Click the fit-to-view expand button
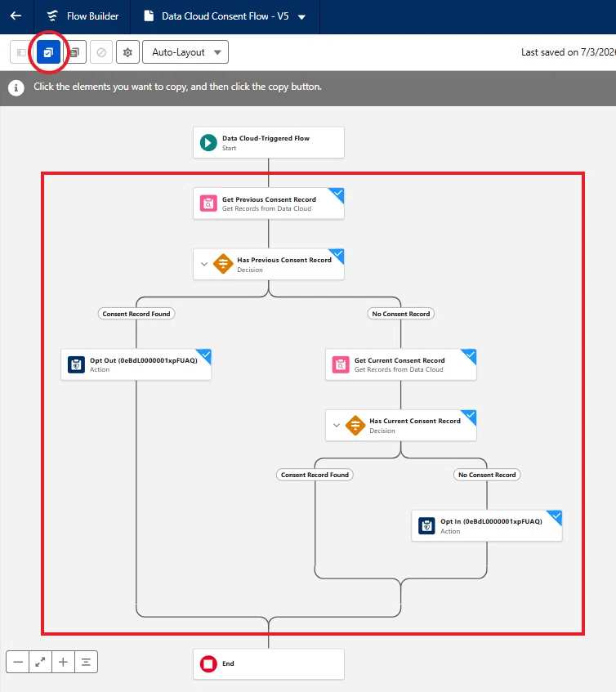616x692 pixels. pyautogui.click(x=41, y=662)
